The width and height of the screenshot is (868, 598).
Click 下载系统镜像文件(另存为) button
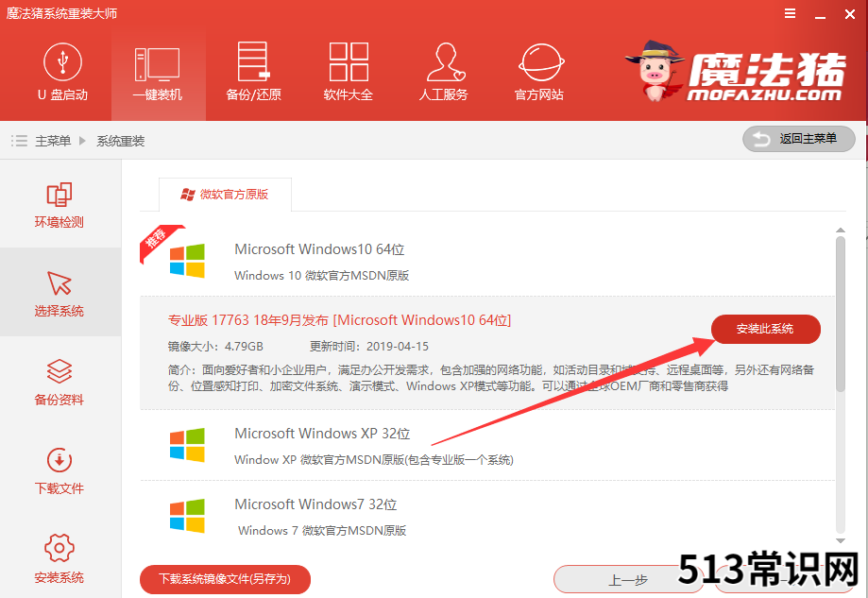[x=225, y=579]
